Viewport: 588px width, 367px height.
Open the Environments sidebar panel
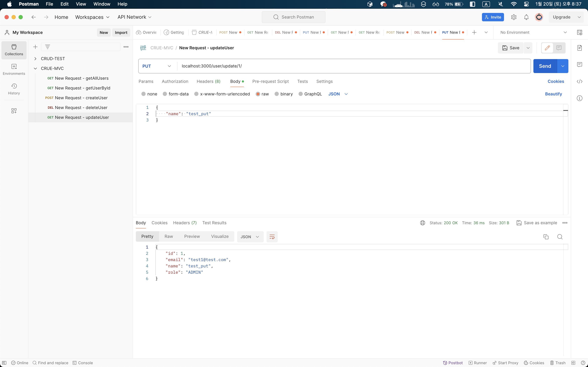14,69
